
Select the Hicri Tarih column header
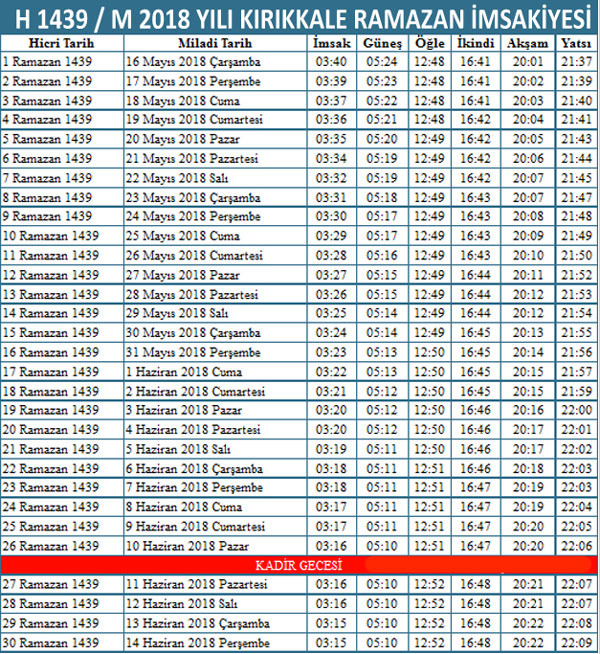61,45
